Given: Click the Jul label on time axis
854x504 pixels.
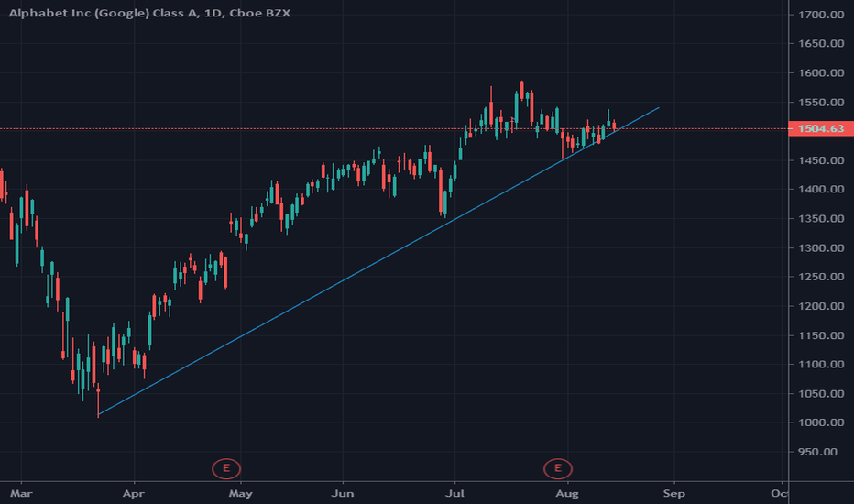Looking at the screenshot, I should (x=454, y=494).
